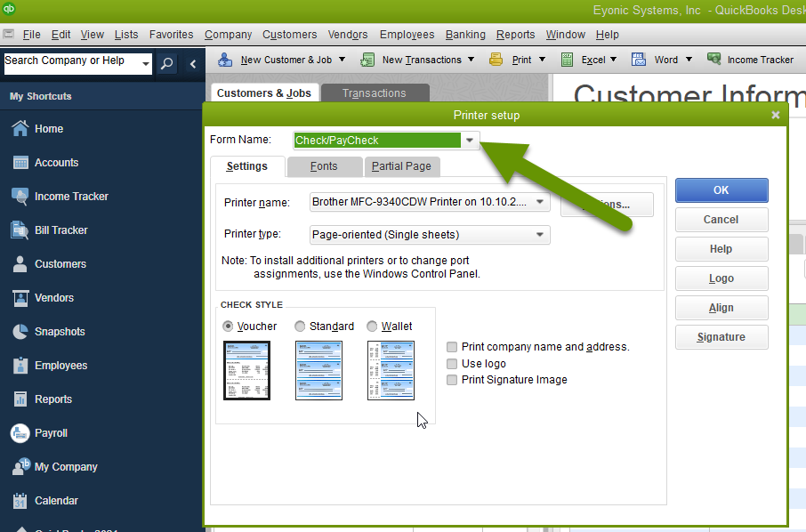806x532 pixels.
Task: Open the My Company shortcut icon
Action: click(x=21, y=466)
